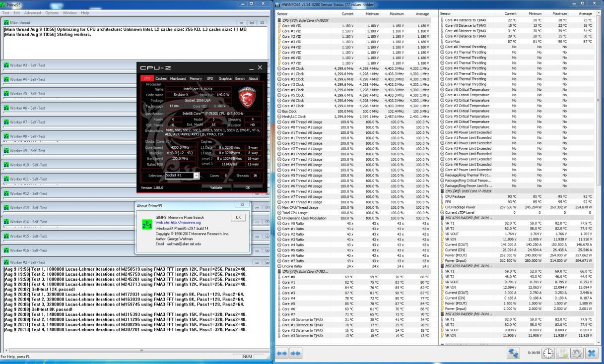Click OK in the About Prime95 dialog
The height and width of the screenshot is (364, 604).
coord(238,217)
